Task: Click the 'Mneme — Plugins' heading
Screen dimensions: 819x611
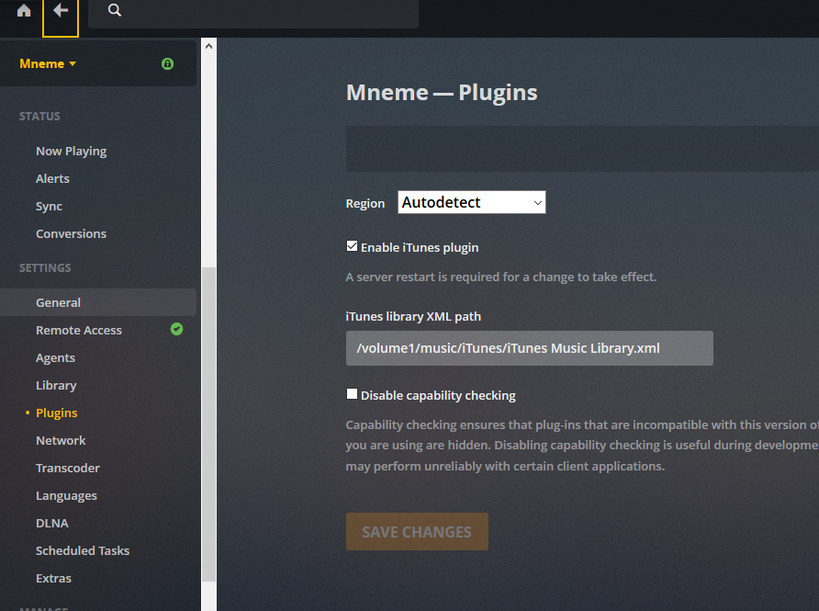Action: pos(441,92)
